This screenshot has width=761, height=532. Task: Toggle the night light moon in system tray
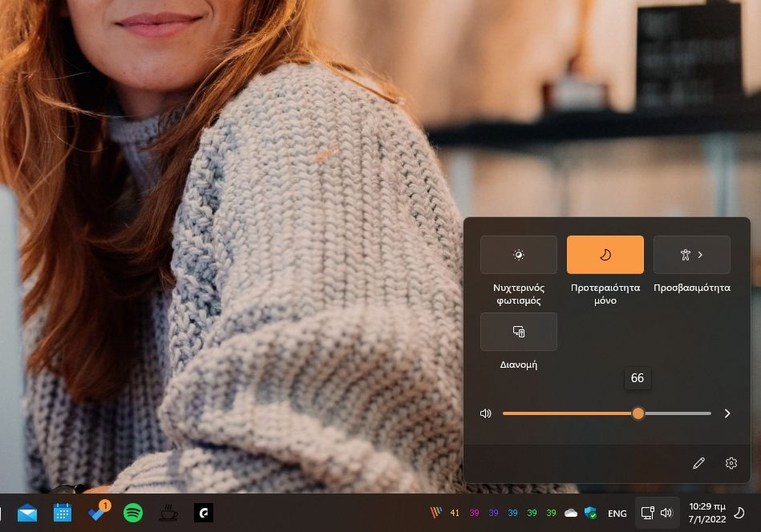(739, 513)
